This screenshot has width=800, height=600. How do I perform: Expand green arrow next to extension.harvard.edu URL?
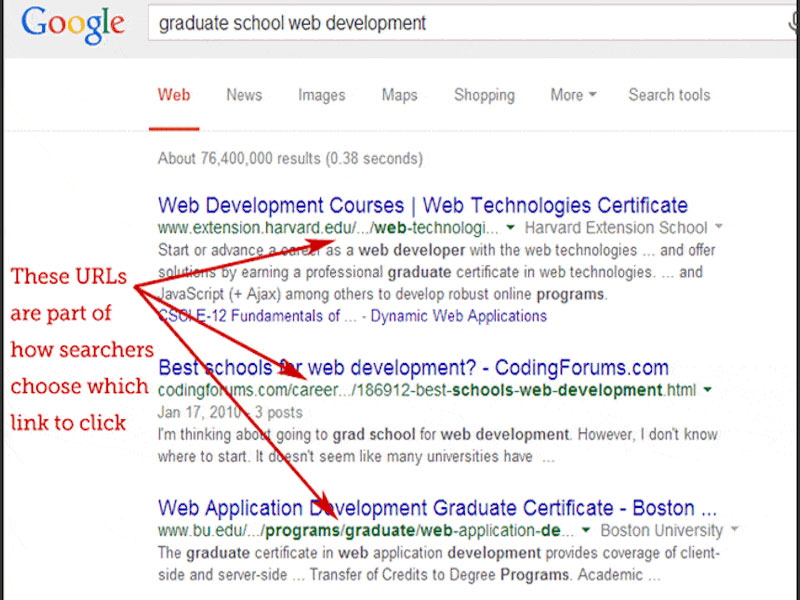(x=510, y=228)
